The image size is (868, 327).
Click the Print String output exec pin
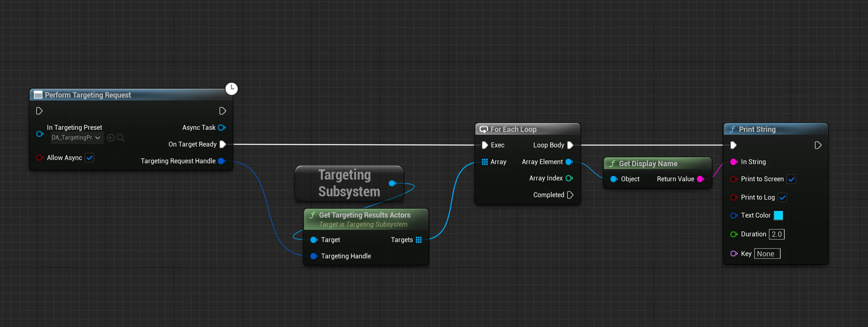[x=818, y=145]
